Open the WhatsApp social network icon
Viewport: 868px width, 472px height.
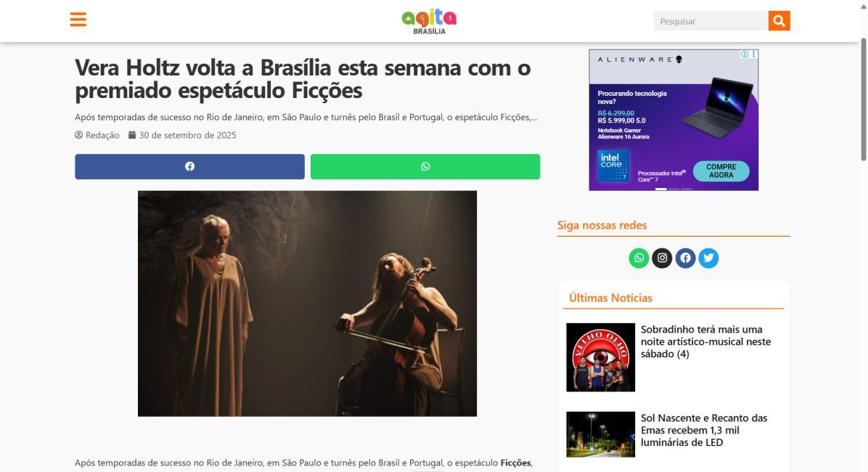click(639, 258)
